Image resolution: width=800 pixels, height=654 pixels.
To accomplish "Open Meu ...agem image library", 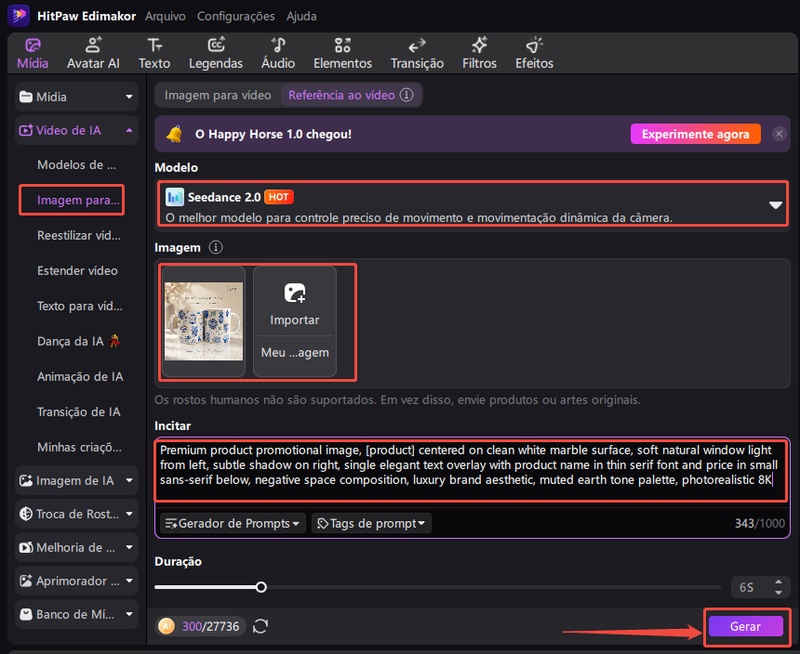I will (295, 353).
